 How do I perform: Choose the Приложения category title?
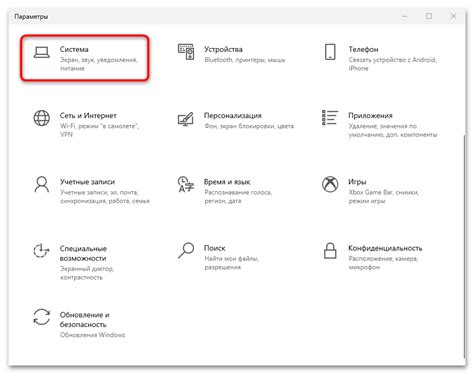pos(370,116)
